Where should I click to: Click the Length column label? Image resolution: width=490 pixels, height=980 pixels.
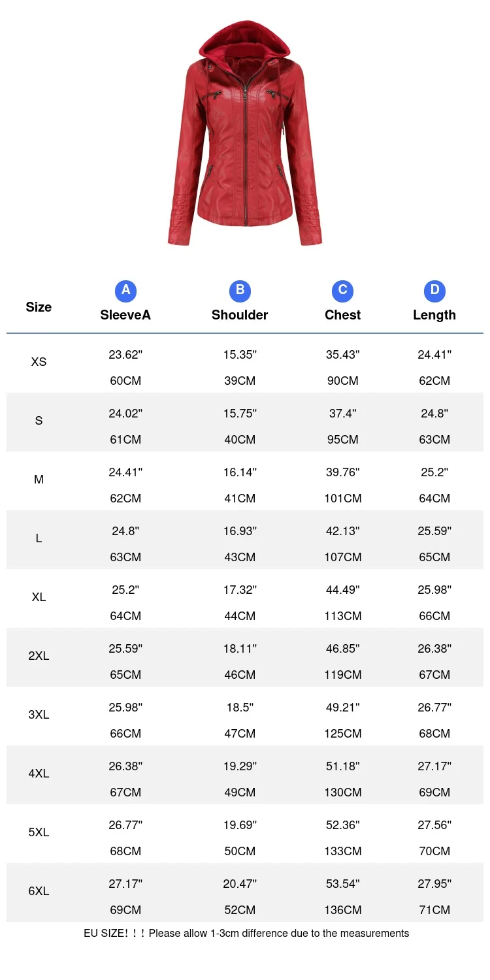click(434, 315)
